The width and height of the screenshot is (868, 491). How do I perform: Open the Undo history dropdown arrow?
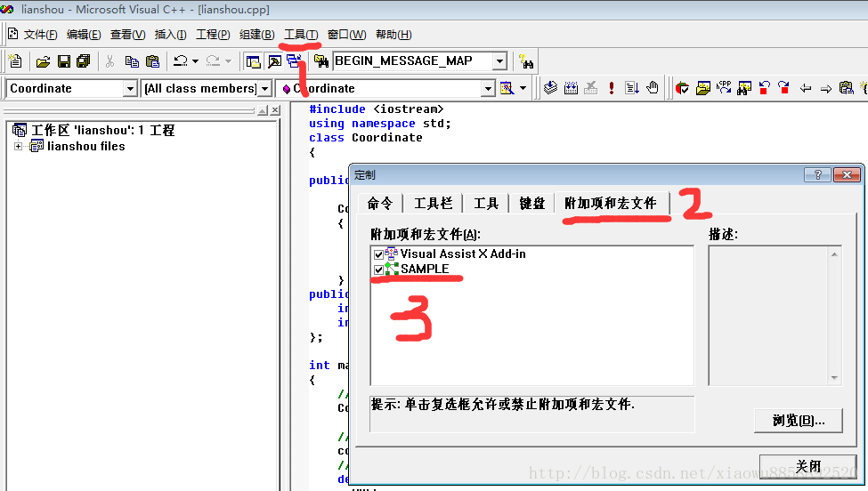coord(195,61)
